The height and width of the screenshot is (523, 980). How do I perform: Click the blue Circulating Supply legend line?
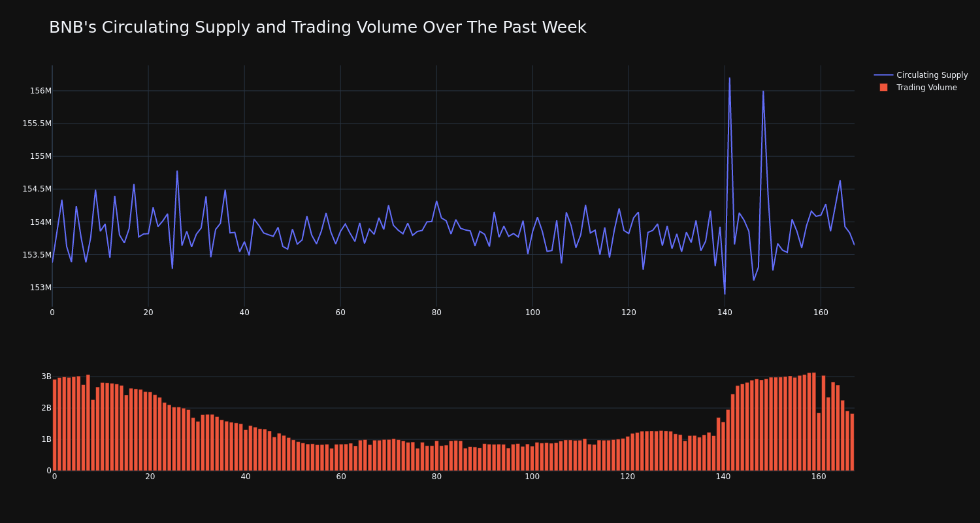pyautogui.click(x=883, y=75)
